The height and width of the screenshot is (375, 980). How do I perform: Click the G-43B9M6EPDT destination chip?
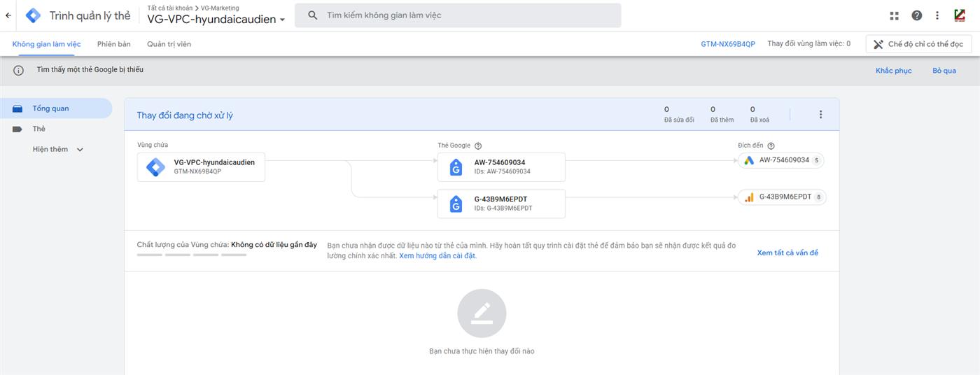point(782,197)
